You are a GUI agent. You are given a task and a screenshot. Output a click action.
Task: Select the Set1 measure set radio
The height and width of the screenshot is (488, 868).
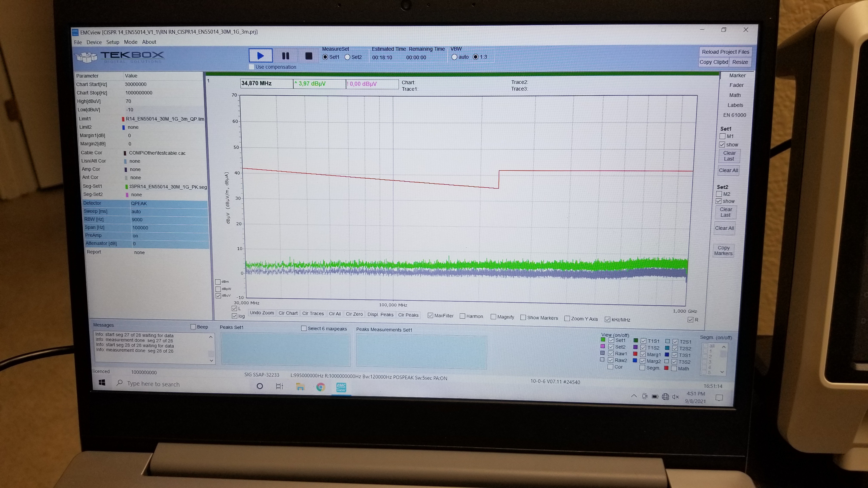click(x=325, y=57)
